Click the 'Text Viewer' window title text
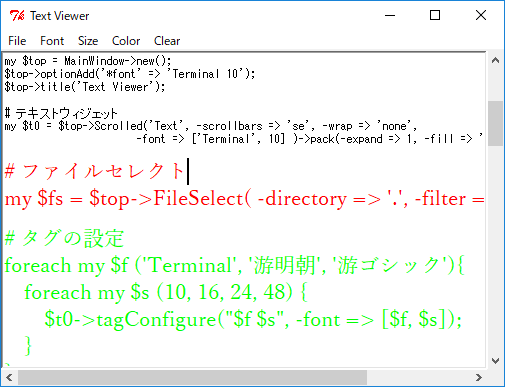The width and height of the screenshot is (505, 387). point(60,16)
